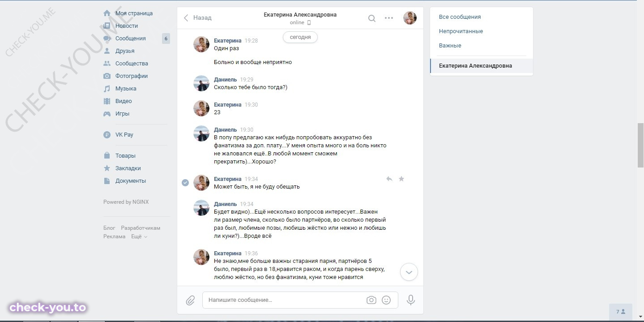Click the Видео film icon
The width and height of the screenshot is (644, 322).
[x=107, y=101]
